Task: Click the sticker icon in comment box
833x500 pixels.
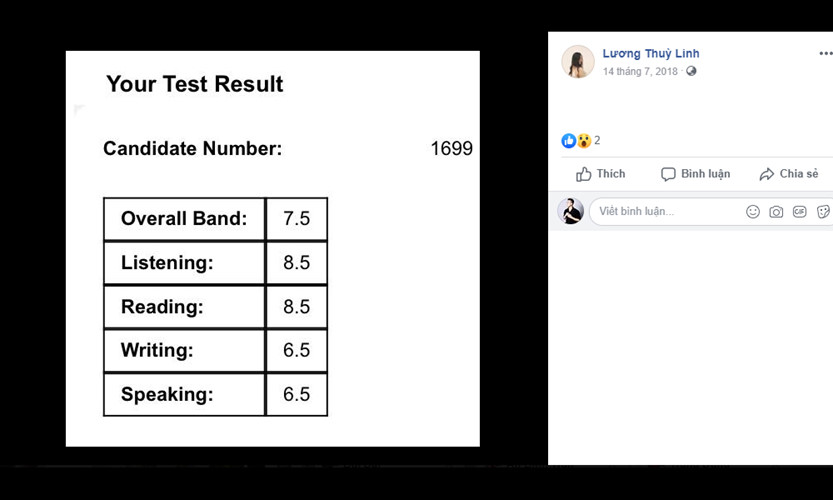Action: pos(823,212)
